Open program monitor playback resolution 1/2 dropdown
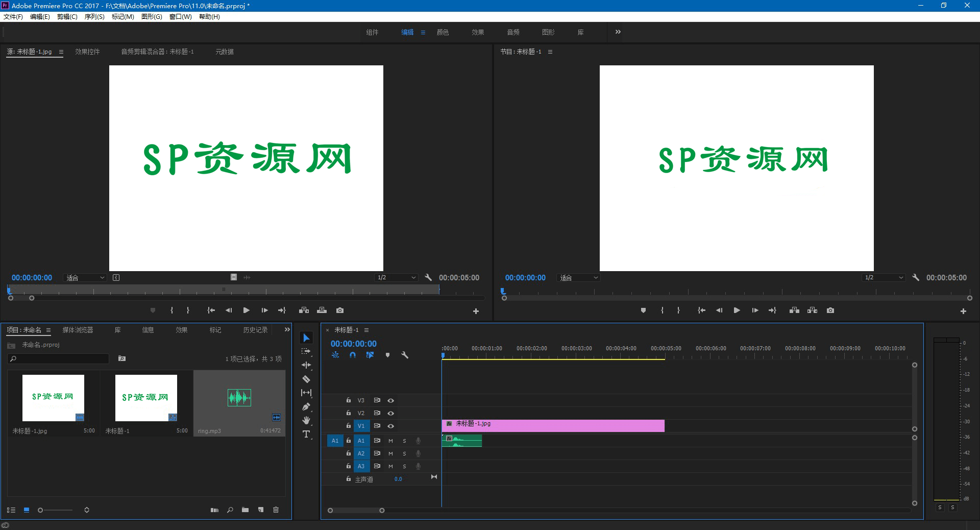The image size is (980, 530). (884, 277)
